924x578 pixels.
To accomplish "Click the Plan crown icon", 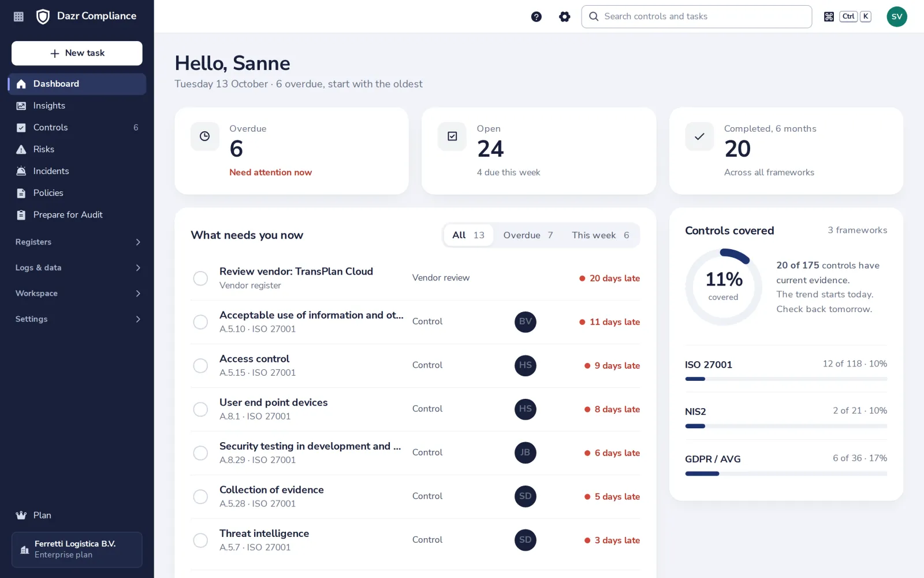I will tap(21, 516).
